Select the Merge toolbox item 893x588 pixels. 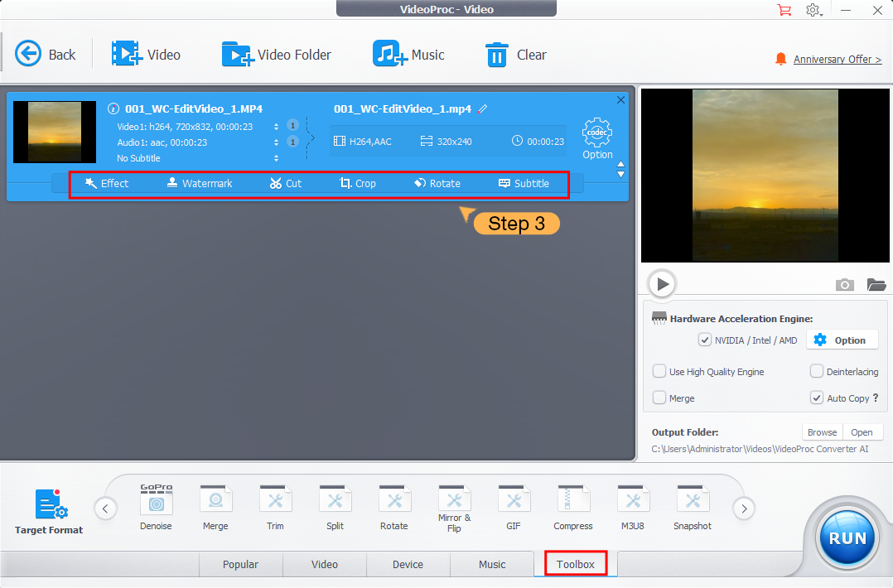pos(215,508)
